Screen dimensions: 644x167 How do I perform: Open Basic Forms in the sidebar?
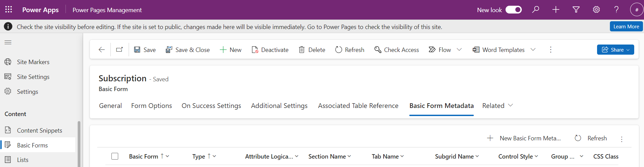pyautogui.click(x=32, y=145)
